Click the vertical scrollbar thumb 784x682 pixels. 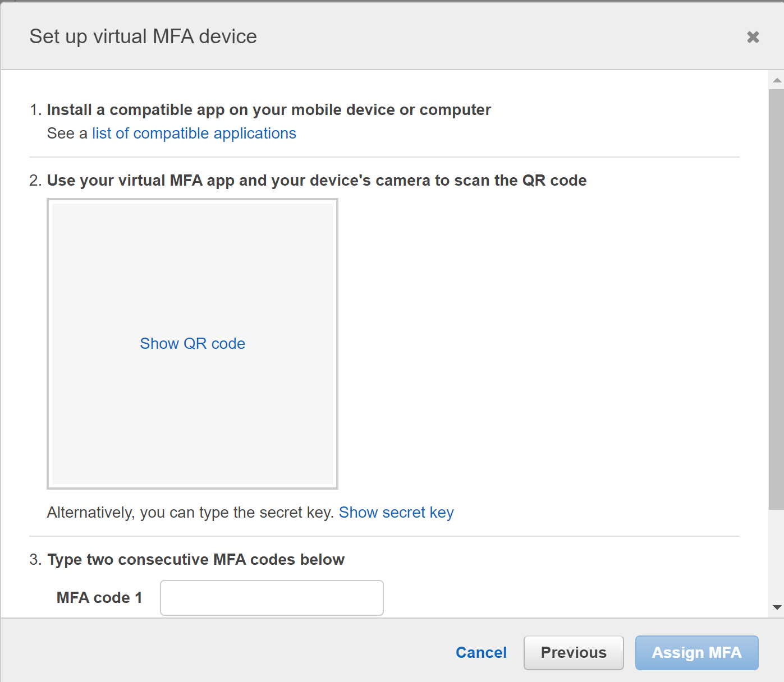(x=777, y=297)
